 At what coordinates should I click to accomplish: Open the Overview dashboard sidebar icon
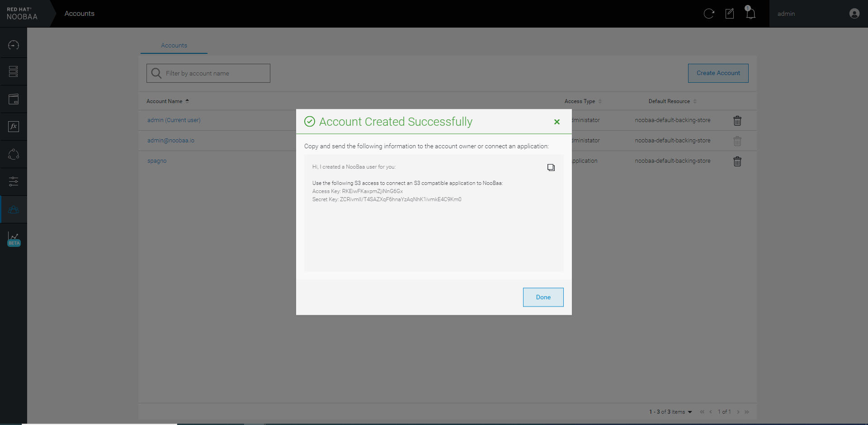point(14,45)
